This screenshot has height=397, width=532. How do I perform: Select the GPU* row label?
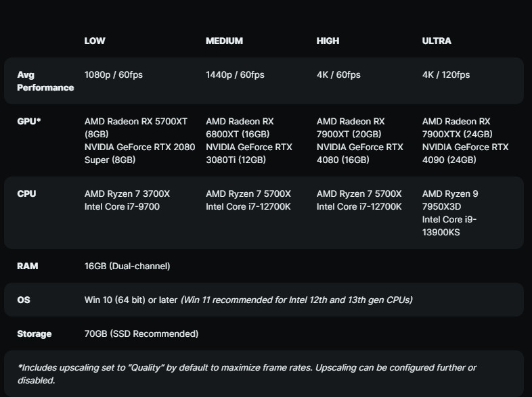(29, 121)
